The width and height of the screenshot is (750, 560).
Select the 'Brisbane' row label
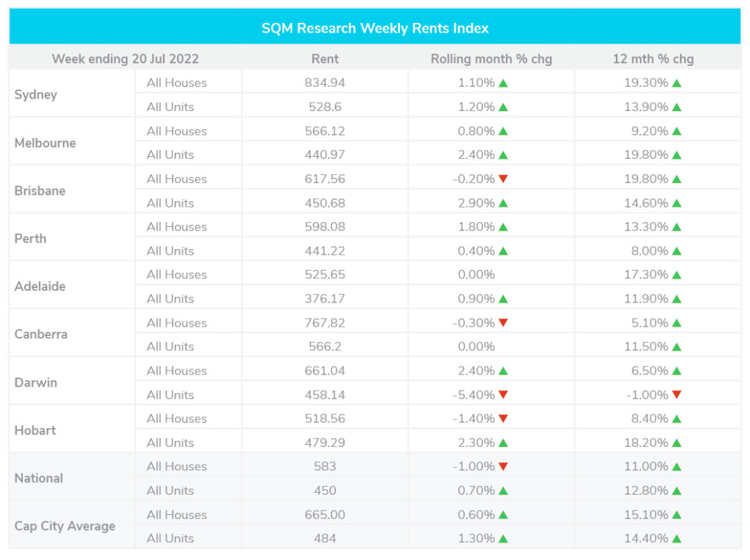point(40,191)
